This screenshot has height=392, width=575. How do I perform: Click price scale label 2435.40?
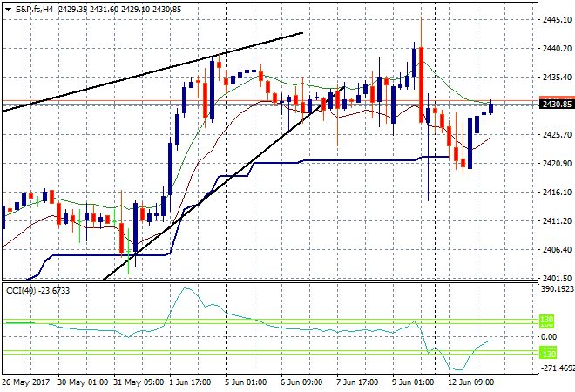(x=557, y=77)
